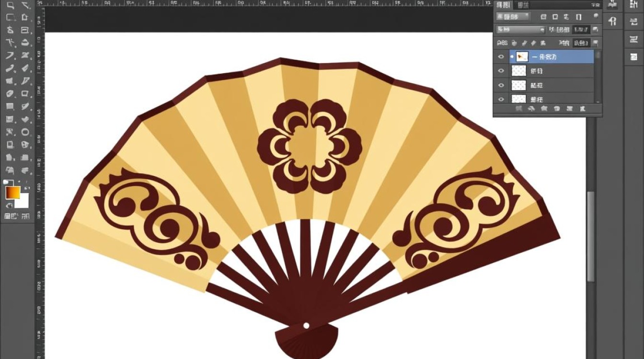Toggle eye icon of the third layer row
Viewport: 644px width, 359px height.
point(501,85)
